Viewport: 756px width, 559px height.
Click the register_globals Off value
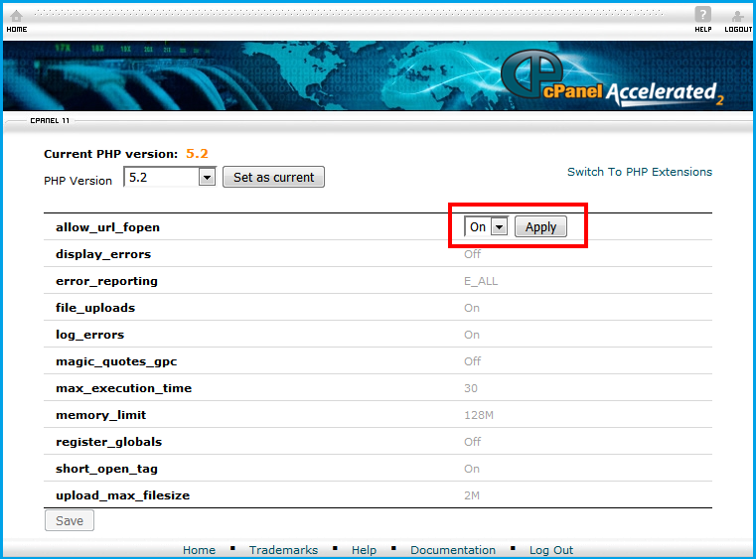(x=472, y=442)
